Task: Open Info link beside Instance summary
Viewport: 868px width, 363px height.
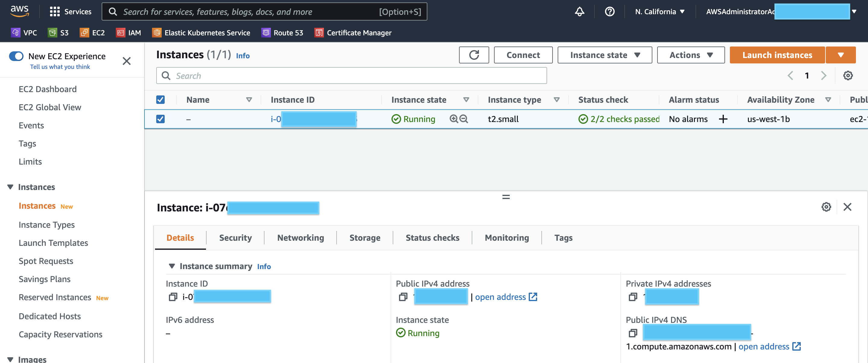Action: pyautogui.click(x=264, y=267)
